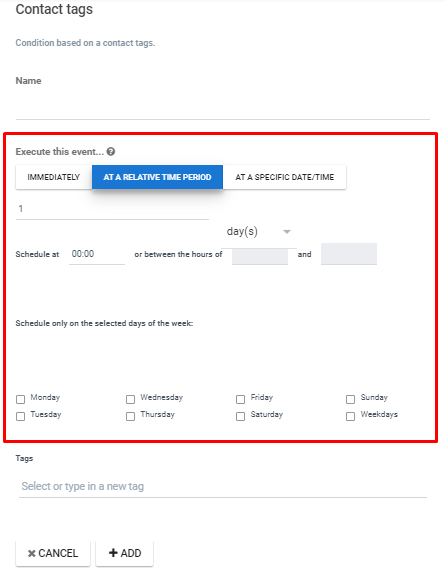Check the Sunday checkbox
The width and height of the screenshot is (445, 577).
click(x=350, y=399)
